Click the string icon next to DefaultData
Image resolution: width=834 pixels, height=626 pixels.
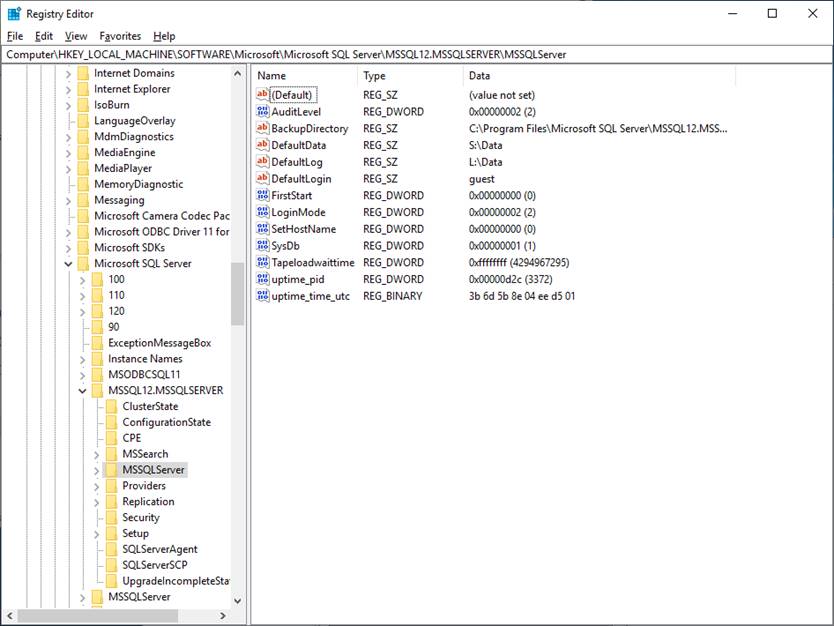tap(262, 145)
